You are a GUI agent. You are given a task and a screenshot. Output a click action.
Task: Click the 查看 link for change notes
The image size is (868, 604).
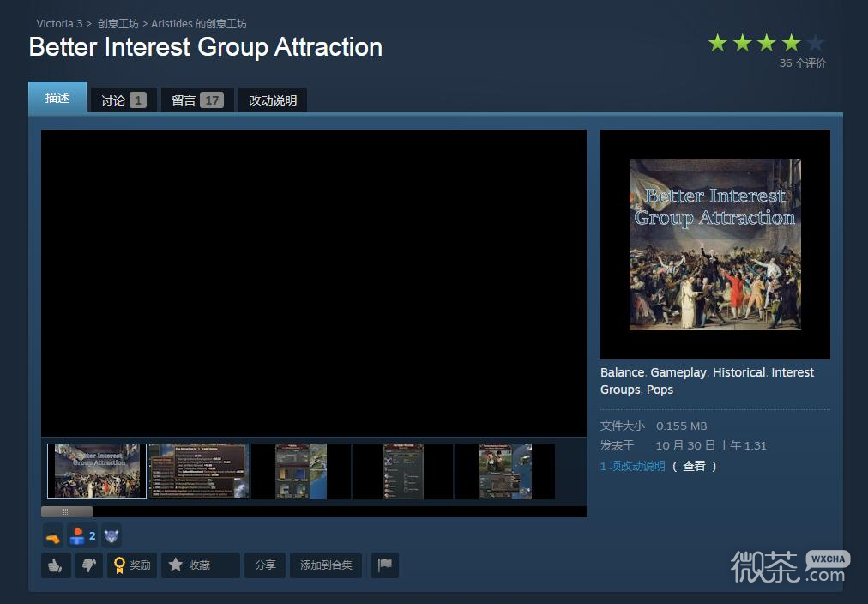pyautogui.click(x=694, y=466)
